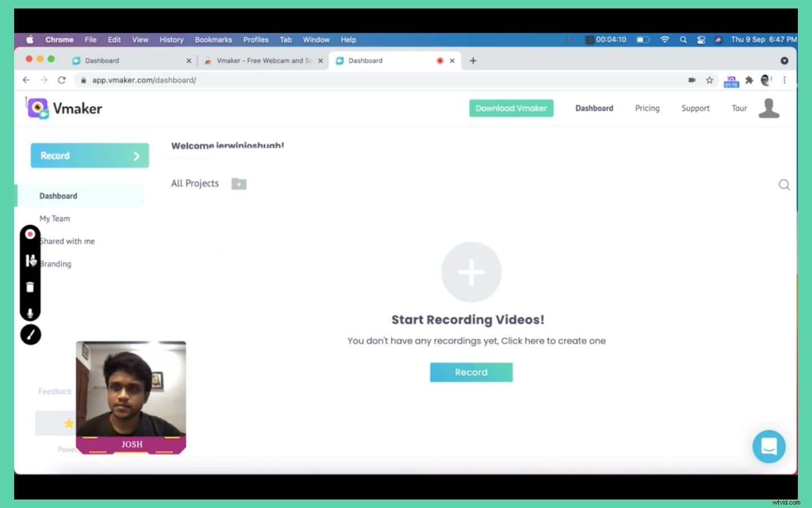Image resolution: width=812 pixels, height=508 pixels.
Task: Open dashboard search with the magnifier icon
Action: [784, 185]
